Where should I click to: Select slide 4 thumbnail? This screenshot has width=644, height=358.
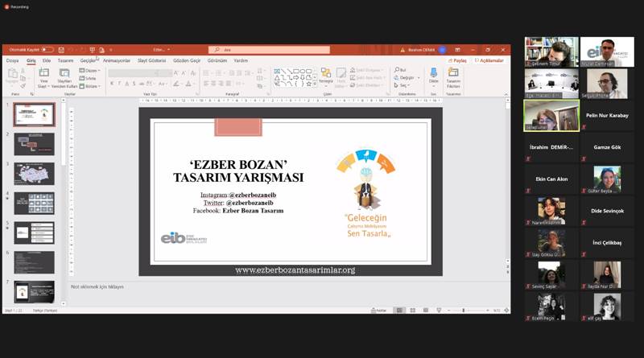click(x=34, y=204)
